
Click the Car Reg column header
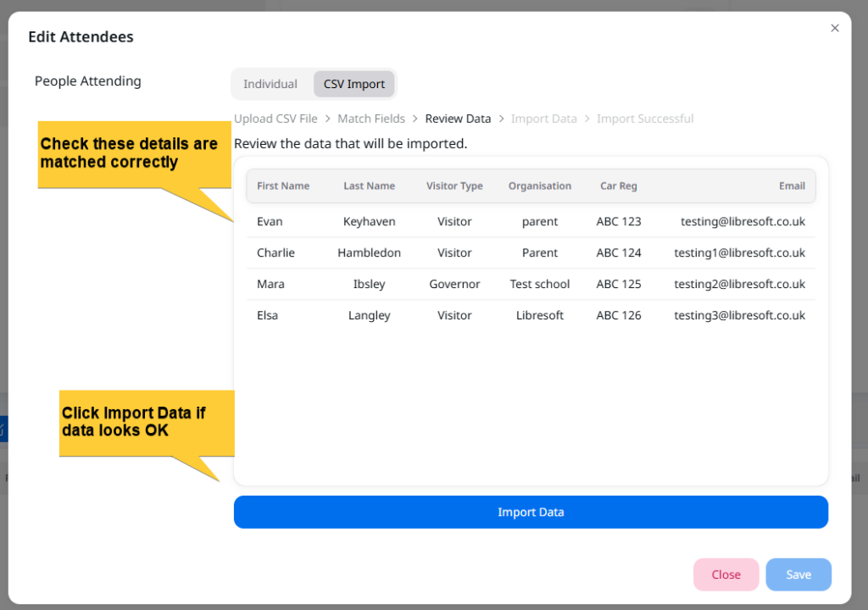[x=618, y=186]
